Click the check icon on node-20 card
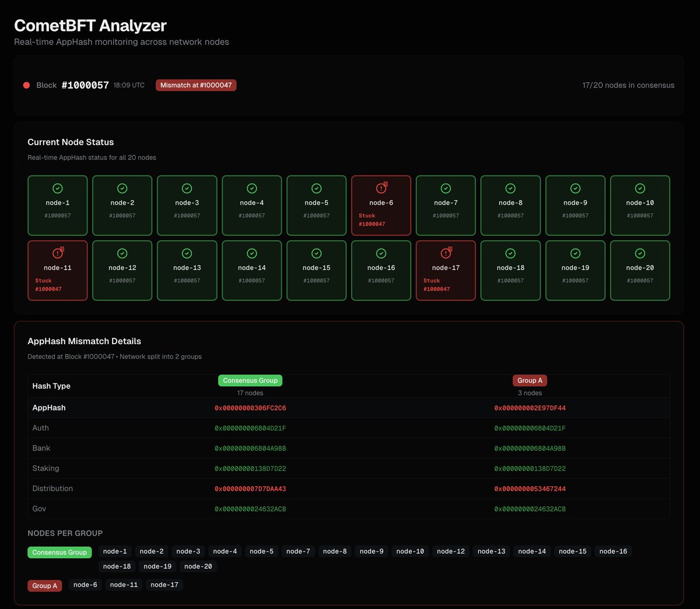 pos(640,254)
